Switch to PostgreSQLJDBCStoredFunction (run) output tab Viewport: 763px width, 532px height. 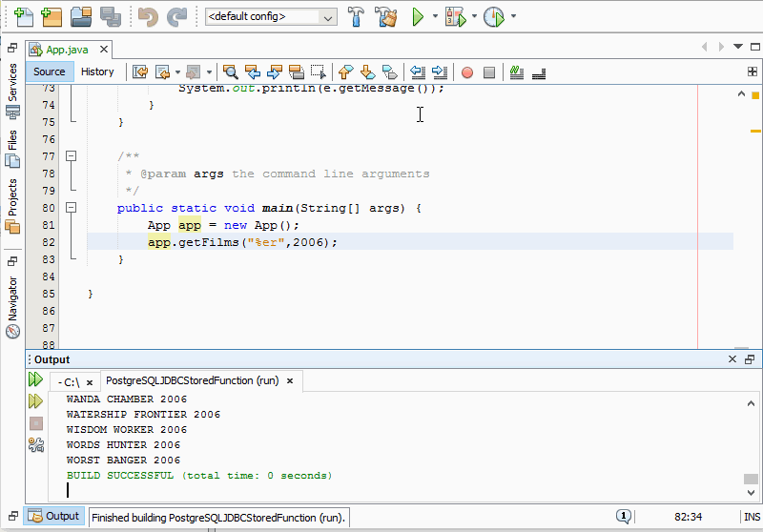[x=192, y=380]
